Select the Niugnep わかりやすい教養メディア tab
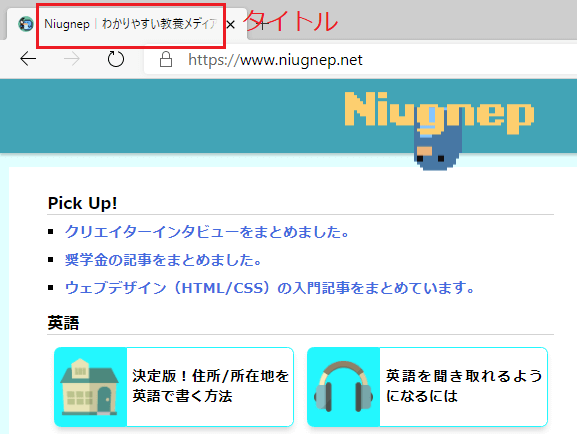 tap(127, 24)
